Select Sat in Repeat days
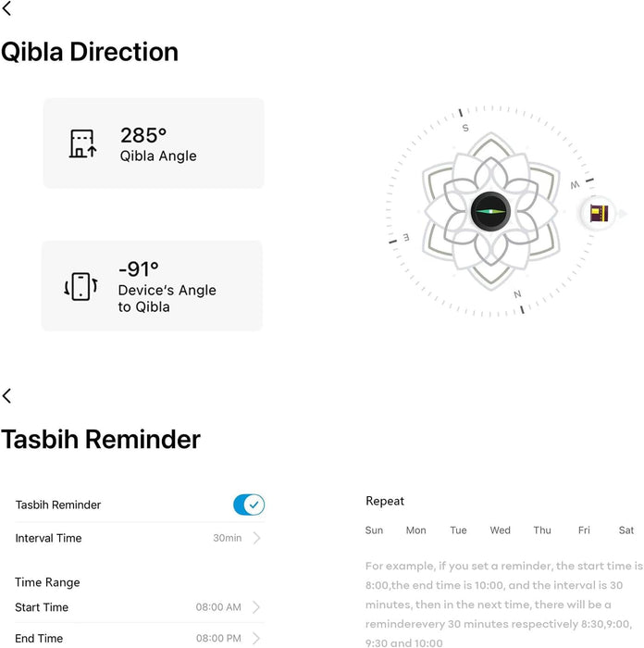 coord(626,530)
